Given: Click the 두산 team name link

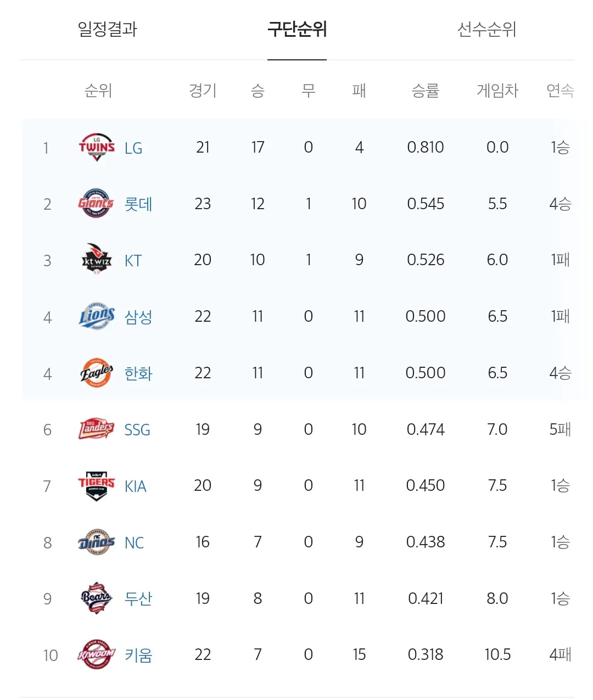Looking at the screenshot, I should [x=138, y=598].
